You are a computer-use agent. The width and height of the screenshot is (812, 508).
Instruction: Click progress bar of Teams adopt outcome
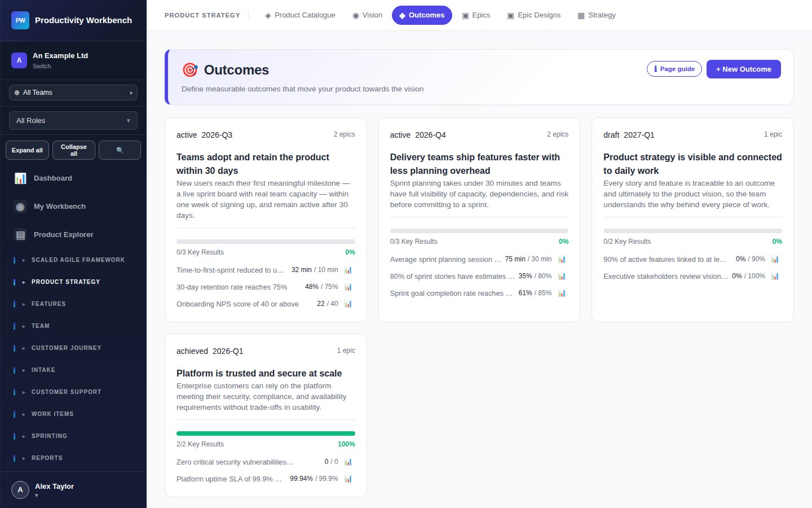click(x=266, y=242)
